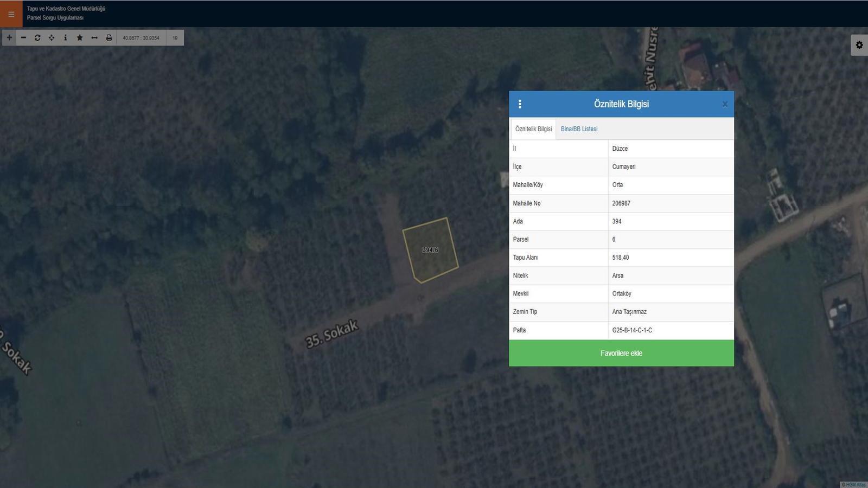Click the refresh map icon

37,37
